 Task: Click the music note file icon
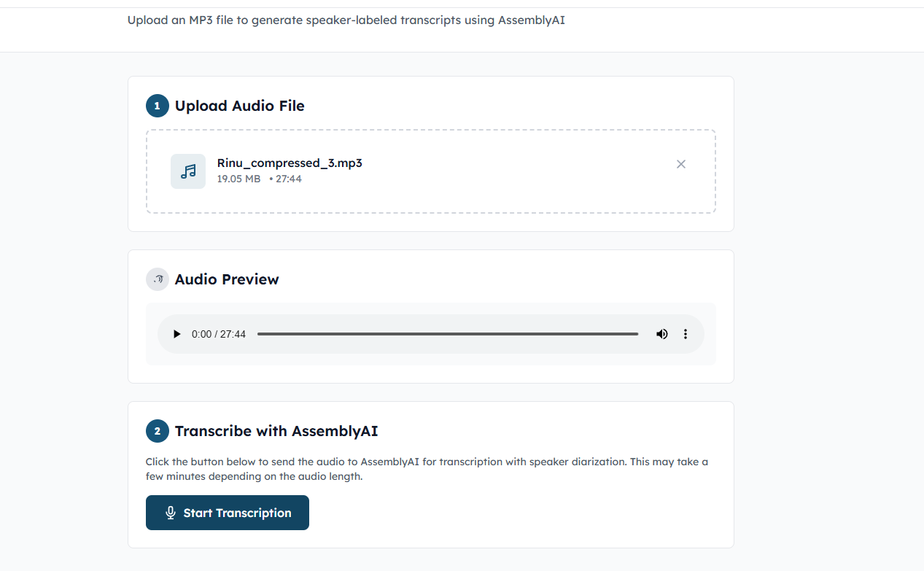pyautogui.click(x=187, y=171)
